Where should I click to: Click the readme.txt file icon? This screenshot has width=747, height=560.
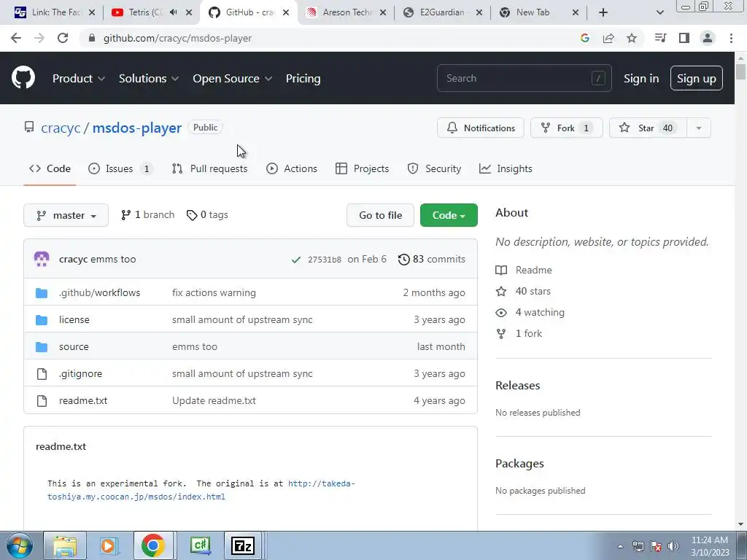click(x=42, y=401)
